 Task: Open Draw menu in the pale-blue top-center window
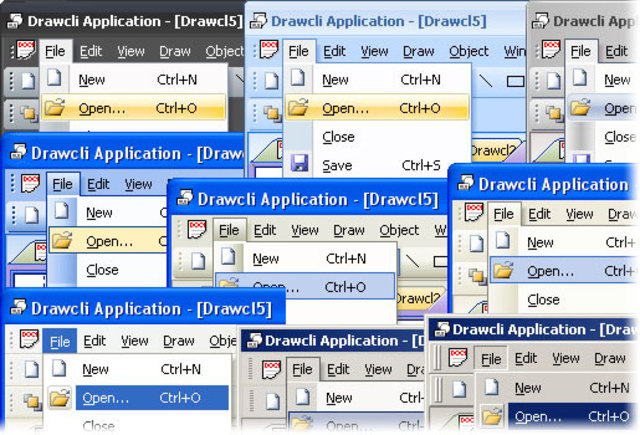click(x=419, y=51)
